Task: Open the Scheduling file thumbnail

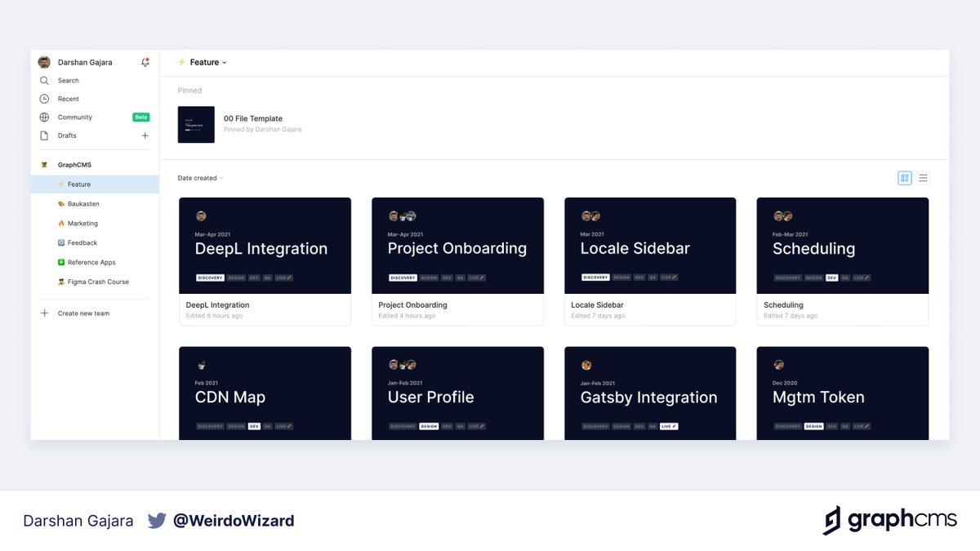Action: coord(843,246)
